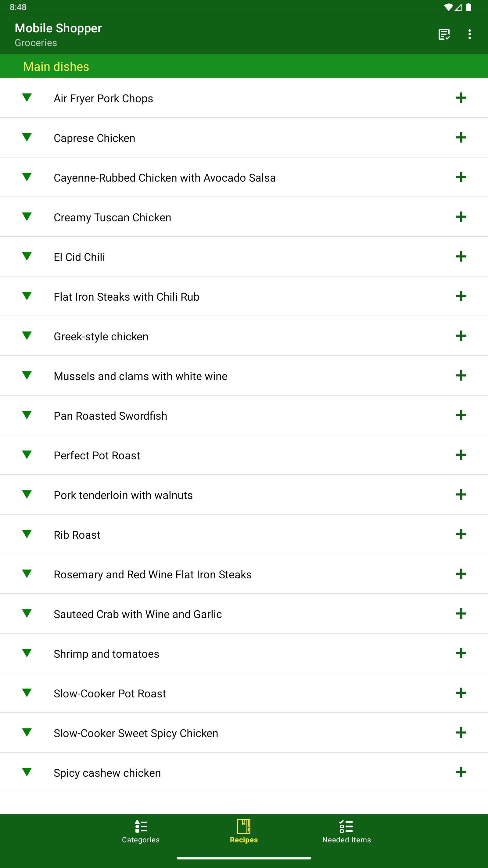
Task: Tap the plus icon for Rib Roast
Action: point(461,534)
